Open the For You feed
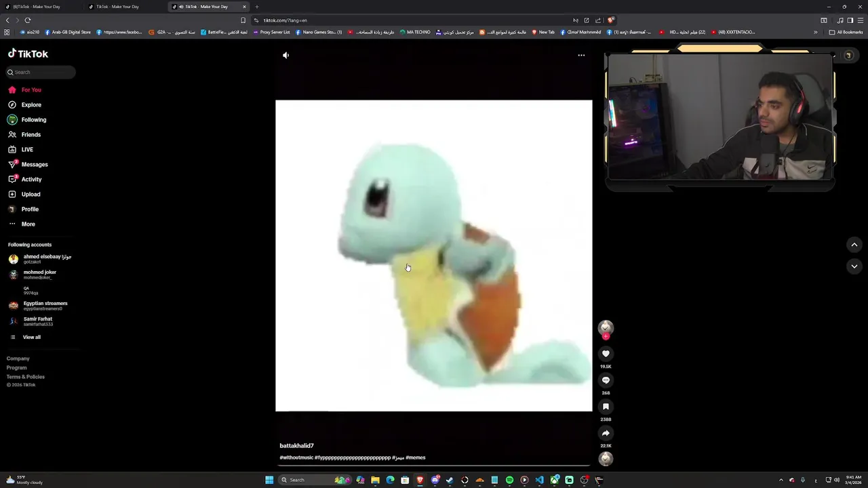The image size is (868, 488). [x=25, y=90]
